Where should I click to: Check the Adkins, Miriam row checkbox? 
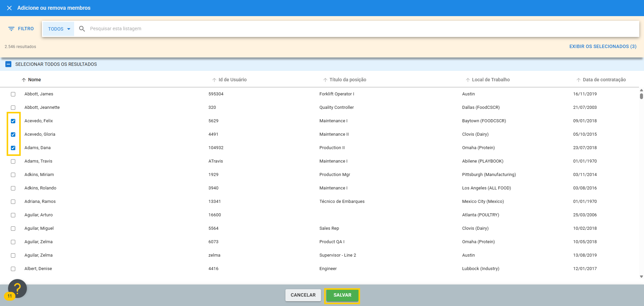[x=13, y=175]
